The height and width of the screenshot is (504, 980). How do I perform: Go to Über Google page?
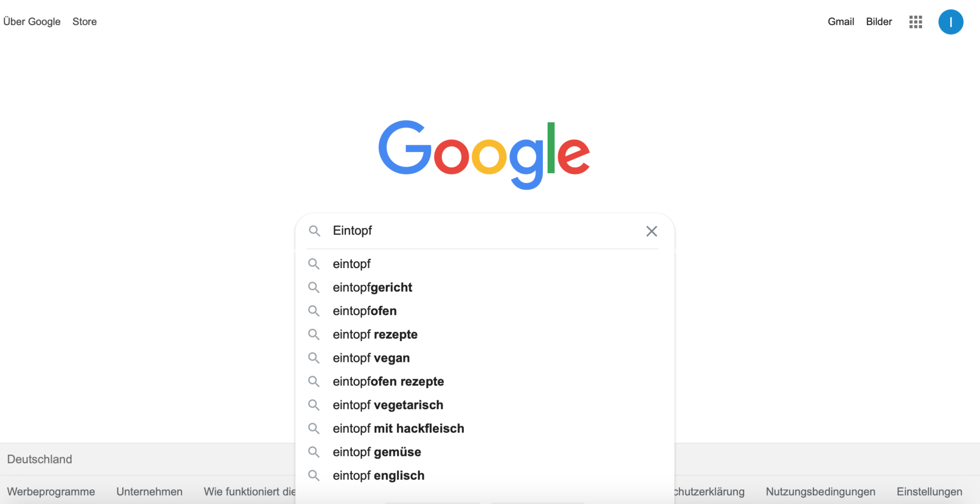click(x=32, y=22)
